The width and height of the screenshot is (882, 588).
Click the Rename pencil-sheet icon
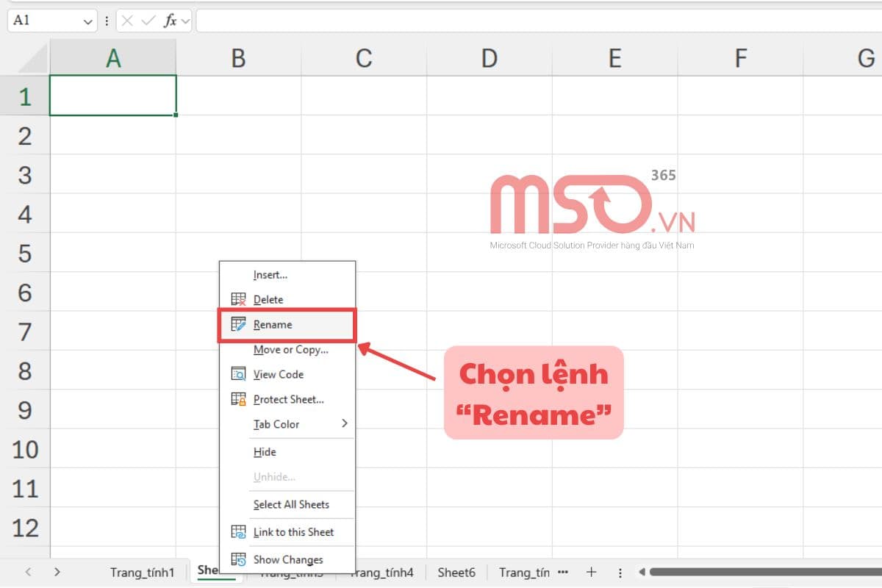(238, 324)
